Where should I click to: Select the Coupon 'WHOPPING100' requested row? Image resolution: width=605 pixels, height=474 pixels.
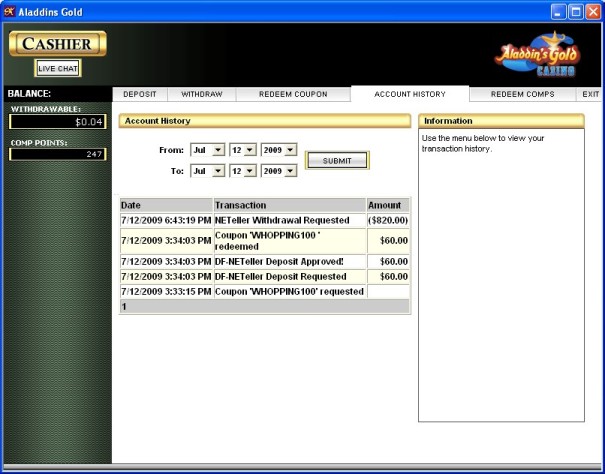pyautogui.click(x=265, y=292)
